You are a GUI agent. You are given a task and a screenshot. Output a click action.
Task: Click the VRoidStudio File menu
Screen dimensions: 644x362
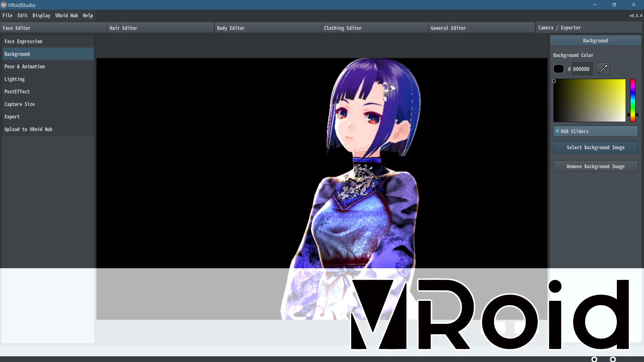point(7,15)
